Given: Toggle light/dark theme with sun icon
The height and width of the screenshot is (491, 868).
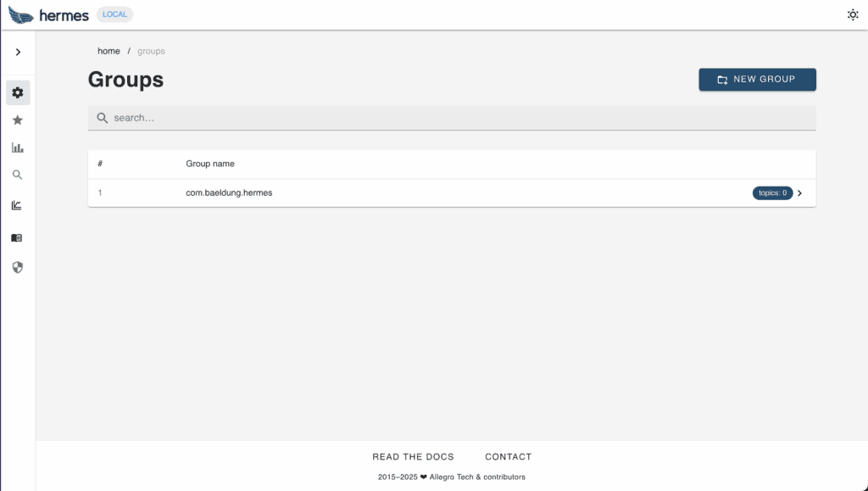Looking at the screenshot, I should coord(853,14).
